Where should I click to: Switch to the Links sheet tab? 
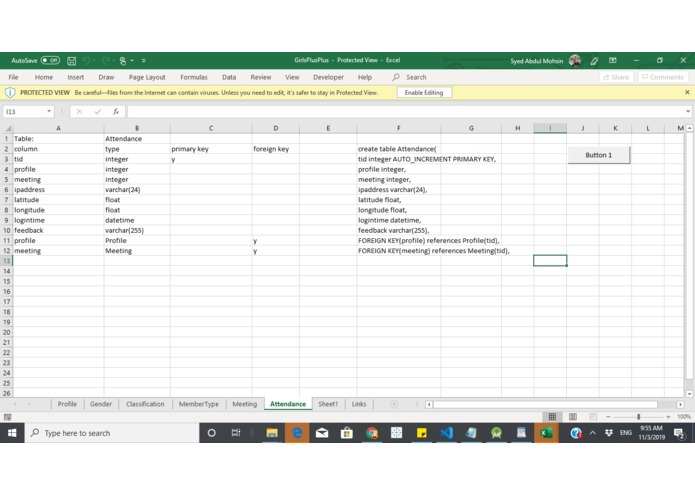[x=359, y=404]
